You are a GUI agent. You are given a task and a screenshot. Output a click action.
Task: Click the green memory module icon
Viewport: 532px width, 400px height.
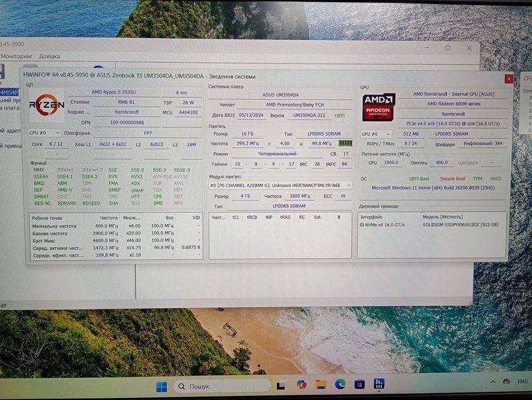pos(344,143)
